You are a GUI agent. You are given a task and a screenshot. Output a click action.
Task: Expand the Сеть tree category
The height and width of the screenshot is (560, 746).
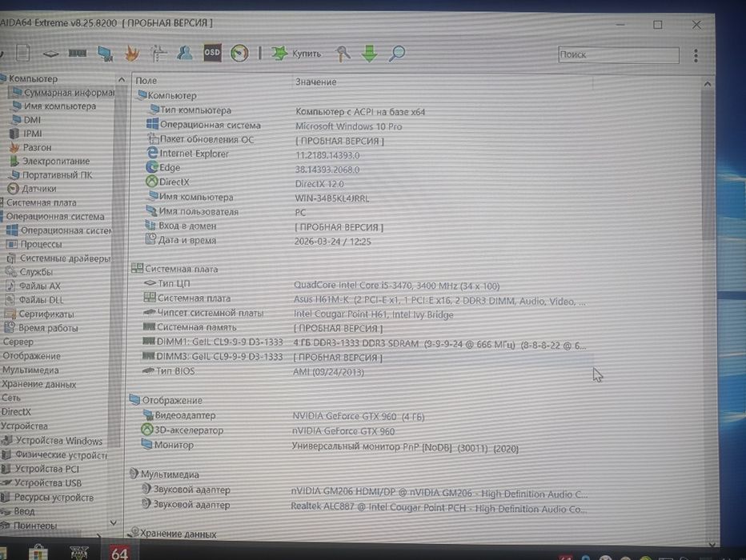pyautogui.click(x=11, y=398)
